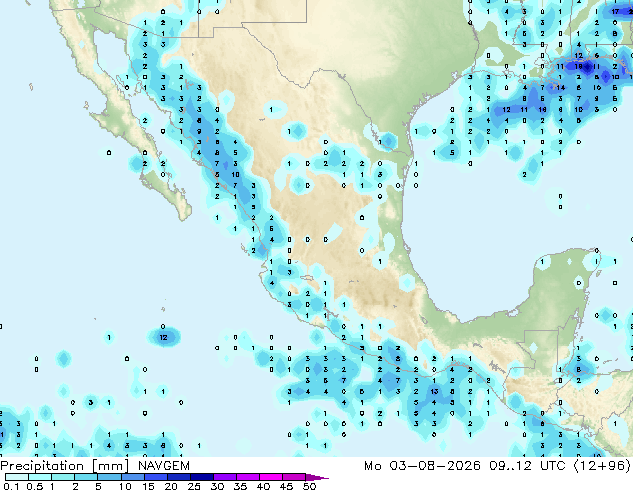Click the '15' legend scale label
Screen dimensions: 634x490
pyautogui.click(x=148, y=486)
